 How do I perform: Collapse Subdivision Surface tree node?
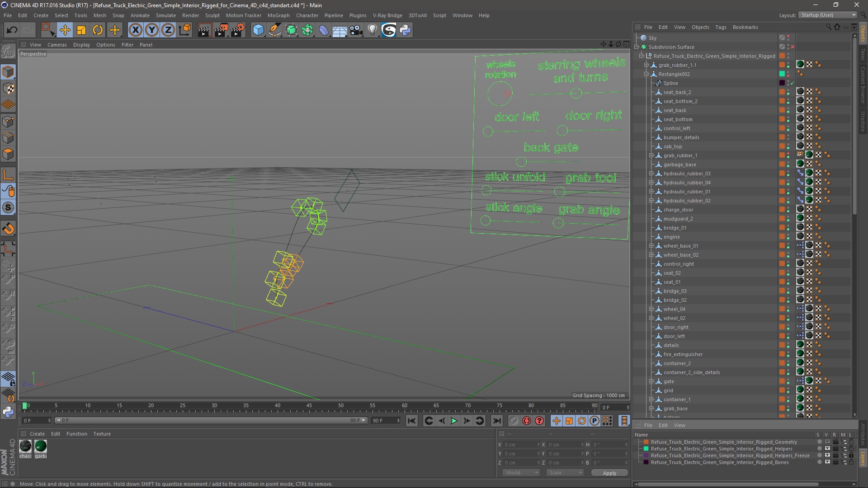click(x=637, y=47)
